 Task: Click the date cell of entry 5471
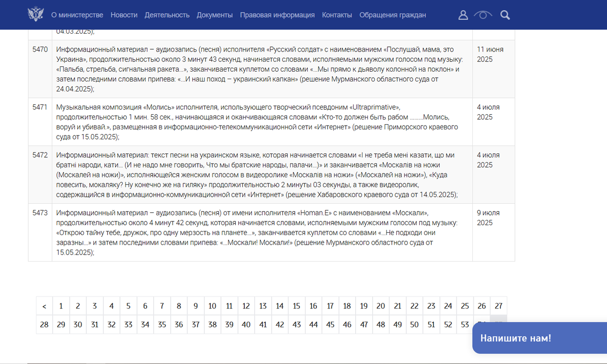click(x=494, y=122)
